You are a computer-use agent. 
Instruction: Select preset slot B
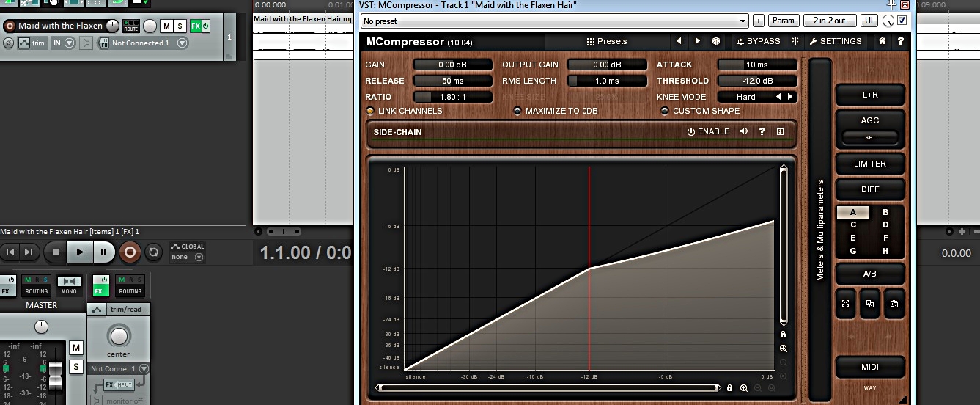tap(885, 212)
